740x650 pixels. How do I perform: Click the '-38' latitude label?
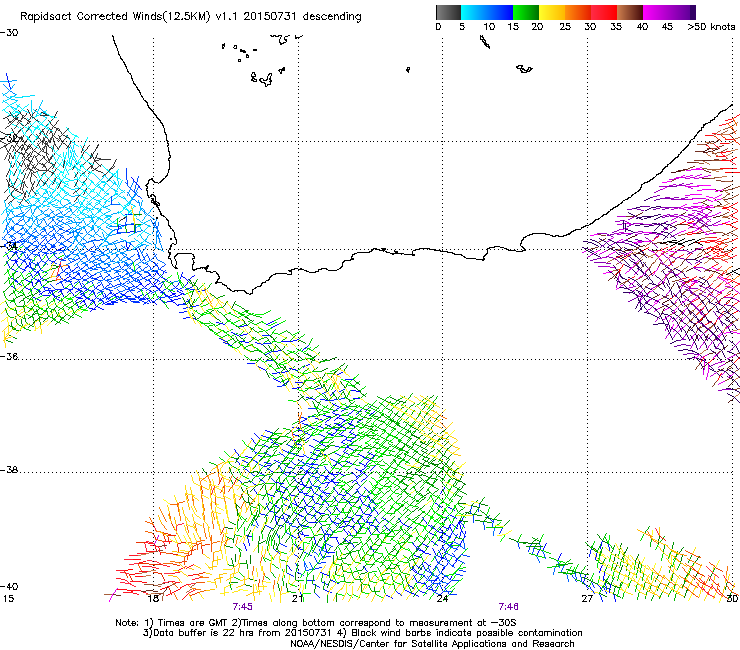coord(9,470)
